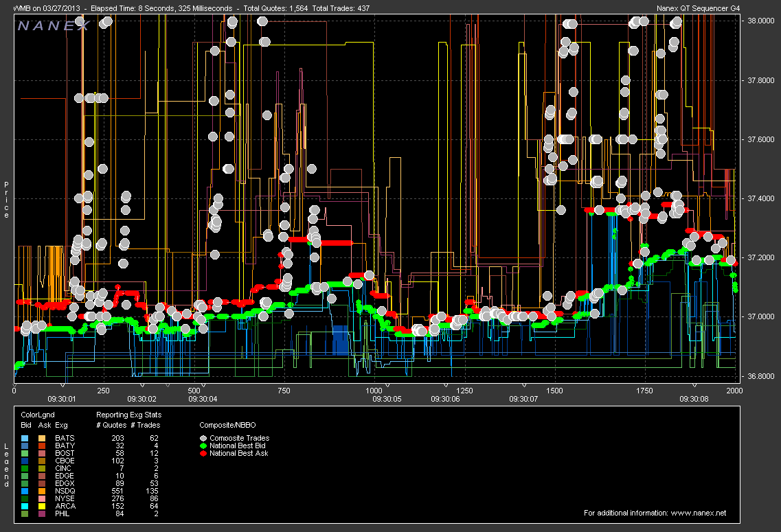Screen dimensions: 781x532
Task: Choose the CBOE bid color swatch
Action: [25, 461]
